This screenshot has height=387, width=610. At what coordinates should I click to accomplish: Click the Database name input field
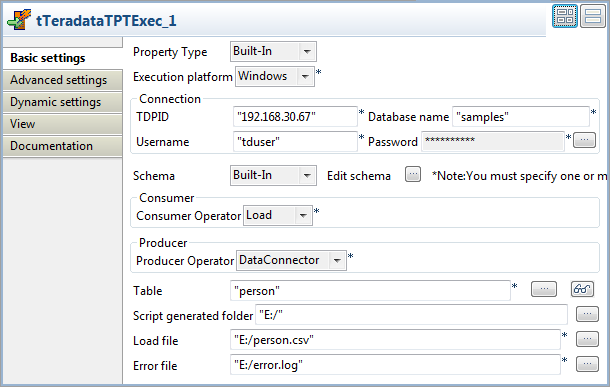point(521,117)
